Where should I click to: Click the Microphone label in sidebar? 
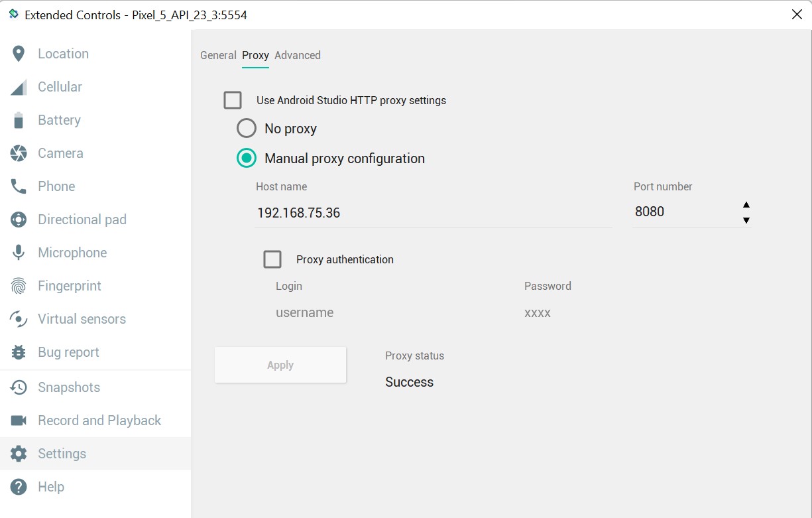[x=72, y=253]
